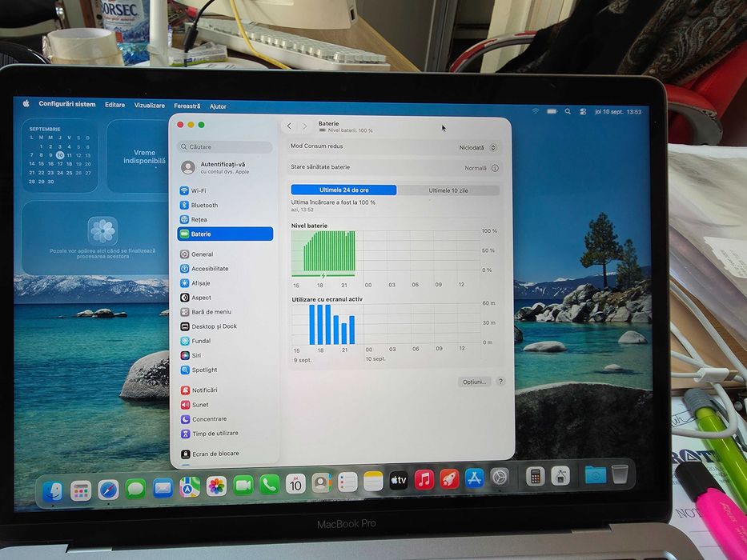Select the highlighted Baterie sidebar item
The image size is (747, 560).
pyautogui.click(x=225, y=234)
